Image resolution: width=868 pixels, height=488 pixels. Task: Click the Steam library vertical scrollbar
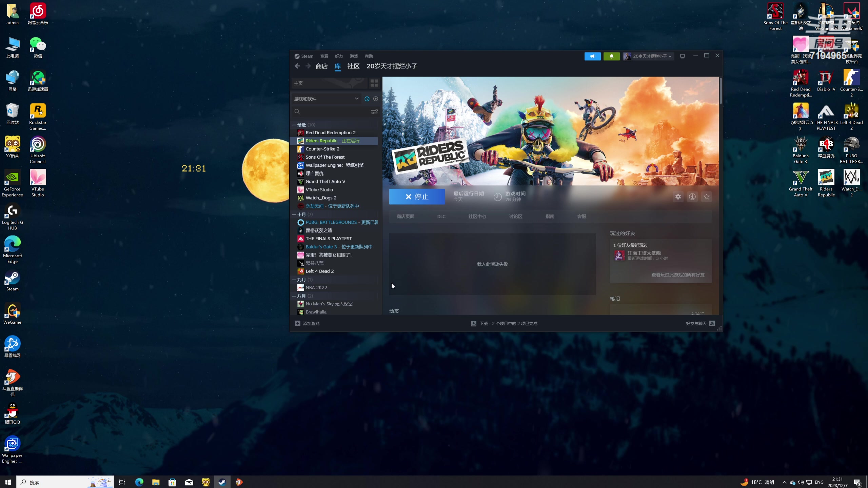tap(720, 91)
